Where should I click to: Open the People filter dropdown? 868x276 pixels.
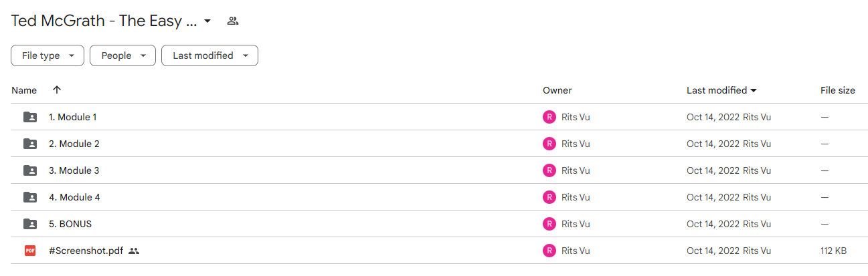[x=122, y=55]
